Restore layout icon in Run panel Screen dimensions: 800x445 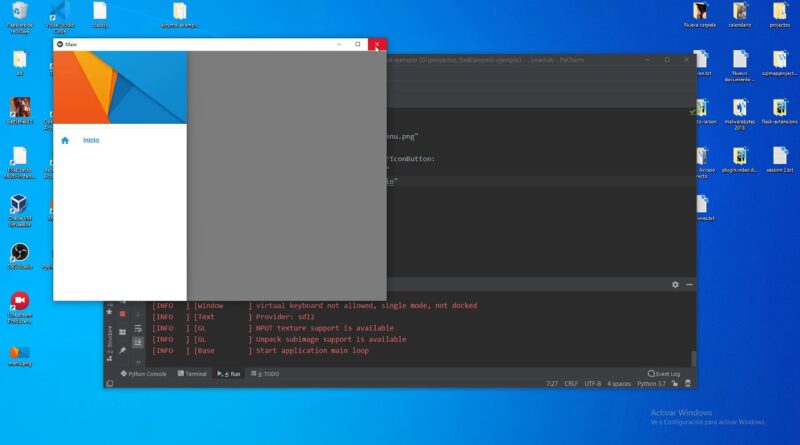click(x=122, y=332)
